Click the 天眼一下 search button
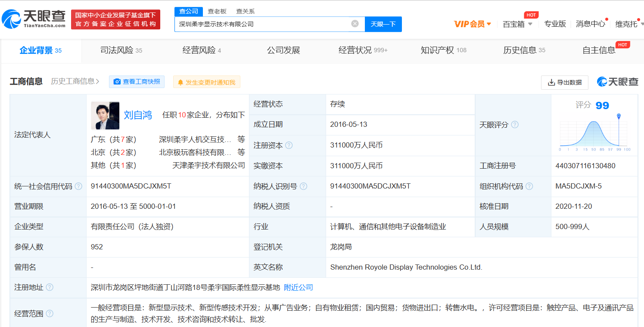 click(383, 24)
